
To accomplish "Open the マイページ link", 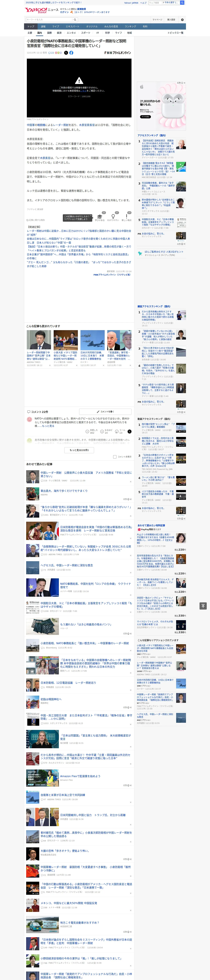I will 157,20.
